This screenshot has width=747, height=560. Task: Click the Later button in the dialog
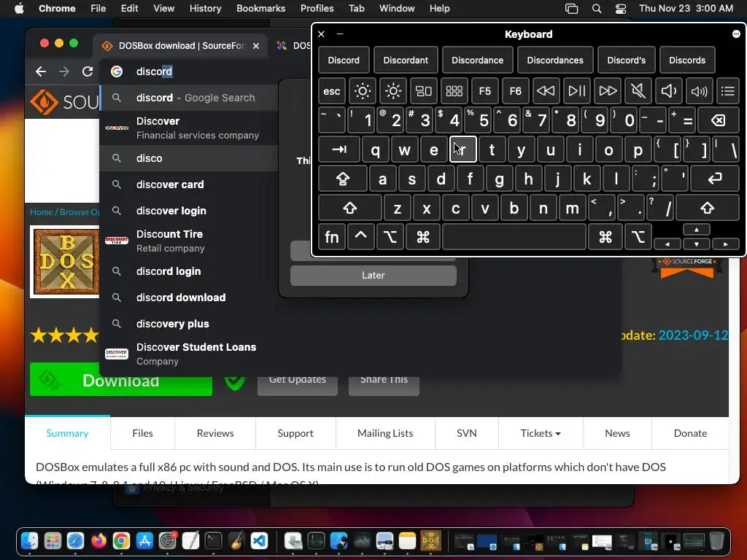(373, 275)
